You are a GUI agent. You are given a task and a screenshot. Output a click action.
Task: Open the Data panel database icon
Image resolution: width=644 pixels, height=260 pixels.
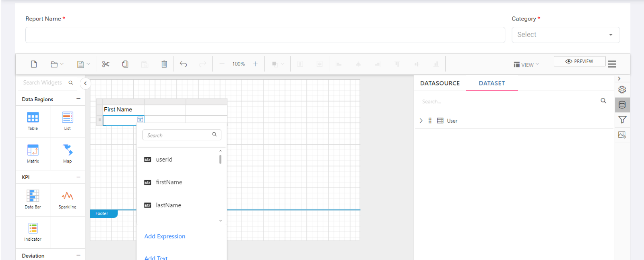pyautogui.click(x=622, y=105)
